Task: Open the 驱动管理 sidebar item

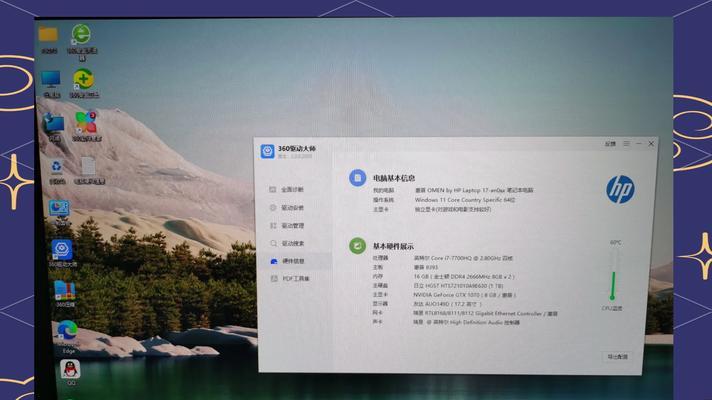Action: pos(287,226)
